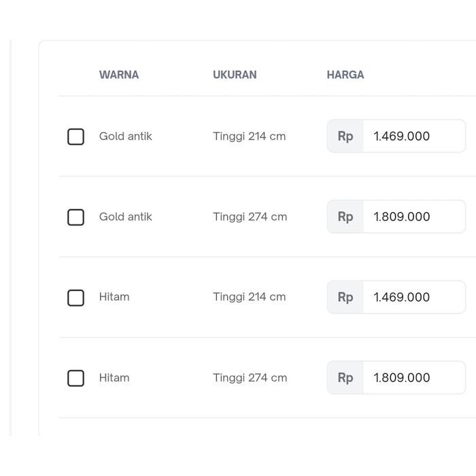Click Tinggi 274 cm in the second Gold antik row
The width and height of the screenshot is (476, 476).
(250, 217)
